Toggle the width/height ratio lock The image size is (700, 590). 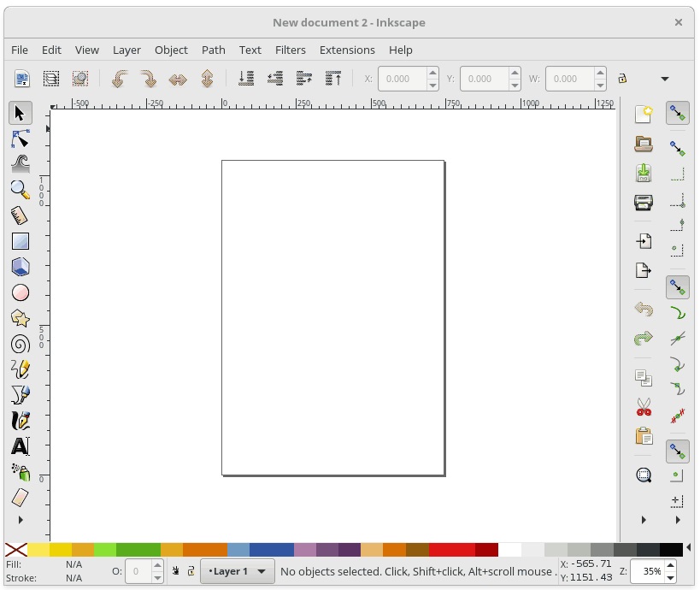click(x=622, y=79)
